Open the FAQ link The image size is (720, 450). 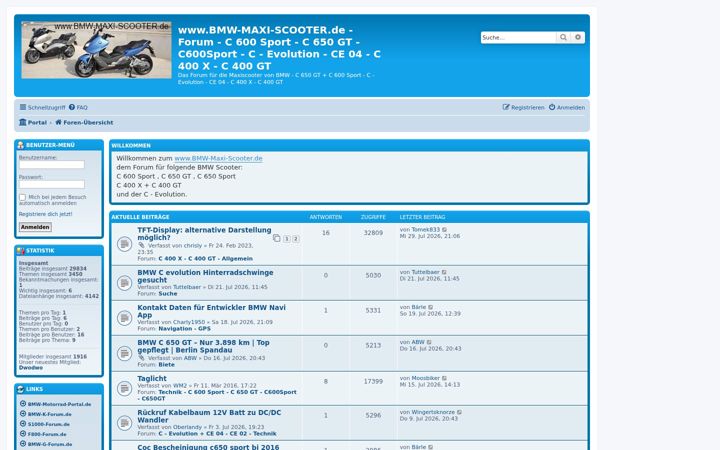(x=79, y=107)
